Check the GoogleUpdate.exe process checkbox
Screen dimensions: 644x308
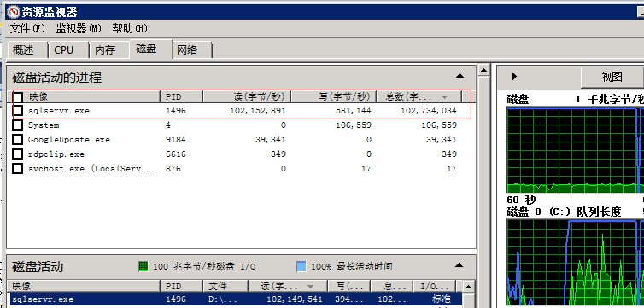(17, 140)
